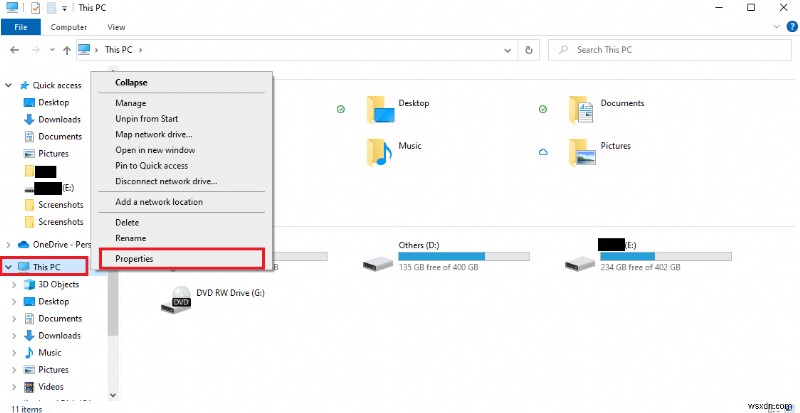The height and width of the screenshot is (413, 800).
Task: Click the Others (D:) capacity bar
Action: tap(464, 256)
